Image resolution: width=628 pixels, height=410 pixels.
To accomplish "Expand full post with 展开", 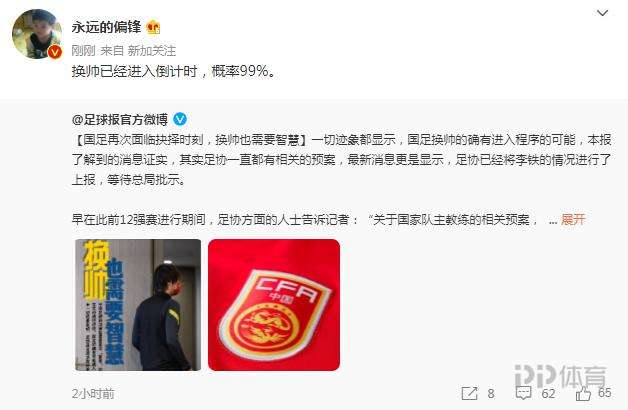I will tap(573, 219).
